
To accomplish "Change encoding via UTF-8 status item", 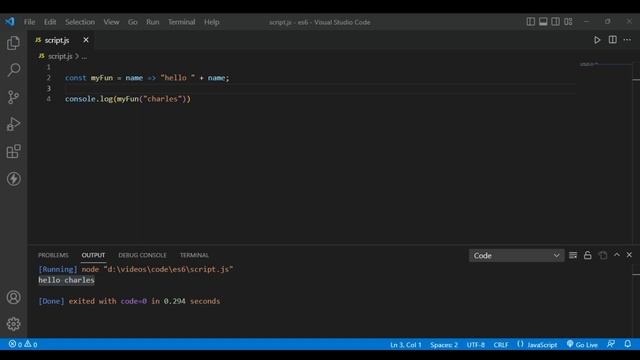I will point(476,345).
